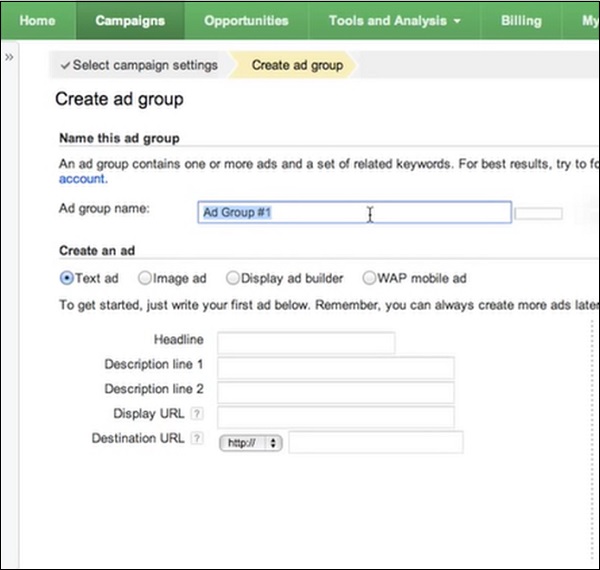Select the Image ad option
Image resolution: width=600 pixels, height=570 pixels.
point(145,279)
